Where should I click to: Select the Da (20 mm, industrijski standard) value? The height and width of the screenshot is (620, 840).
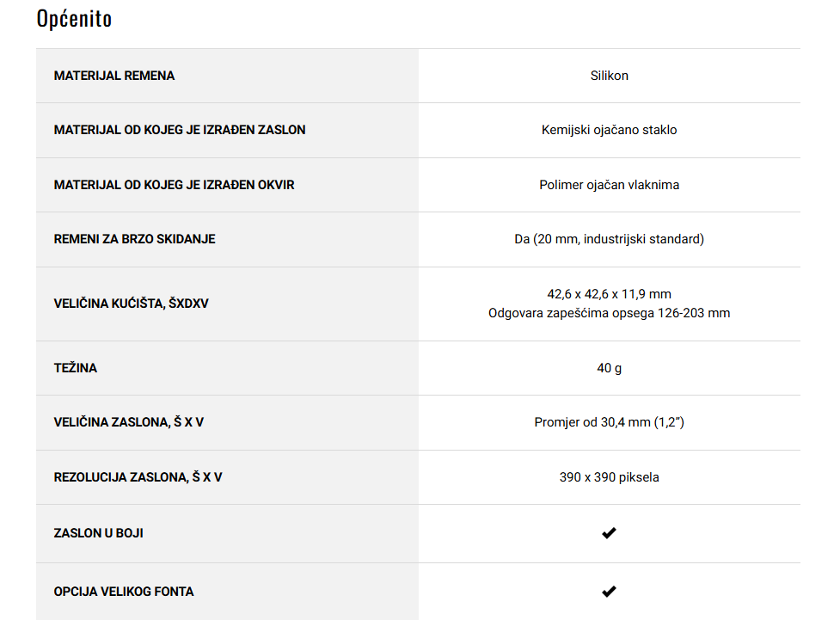(x=609, y=239)
